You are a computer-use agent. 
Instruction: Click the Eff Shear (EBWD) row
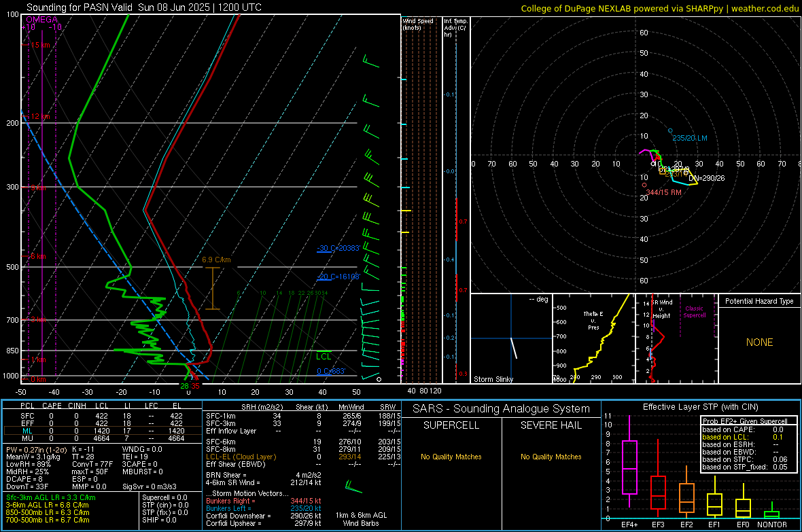click(x=303, y=465)
